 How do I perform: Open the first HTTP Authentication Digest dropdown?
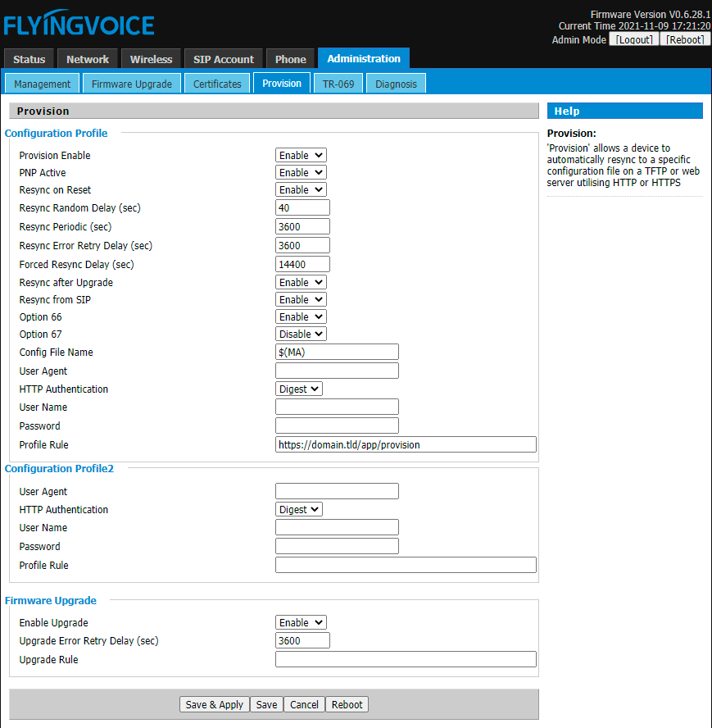[x=298, y=389]
